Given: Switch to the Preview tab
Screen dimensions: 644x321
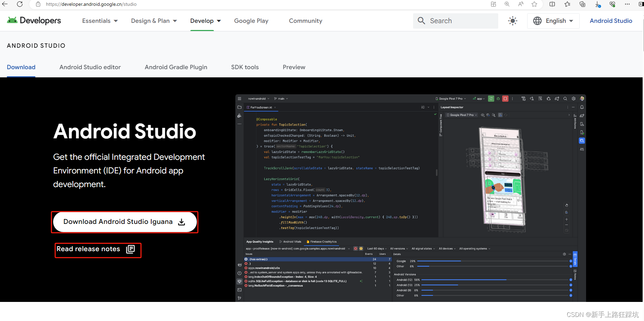Looking at the screenshot, I should coord(294,67).
